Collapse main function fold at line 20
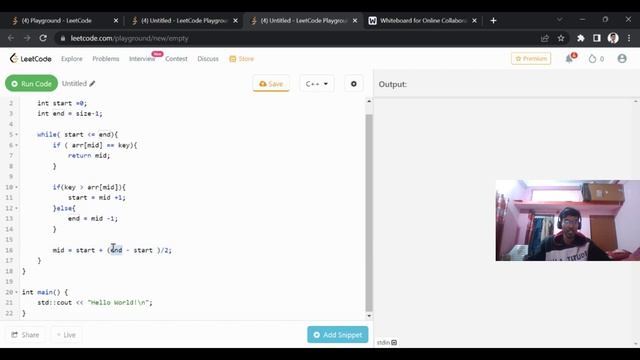This screenshot has height=360, width=640. (x=16, y=292)
